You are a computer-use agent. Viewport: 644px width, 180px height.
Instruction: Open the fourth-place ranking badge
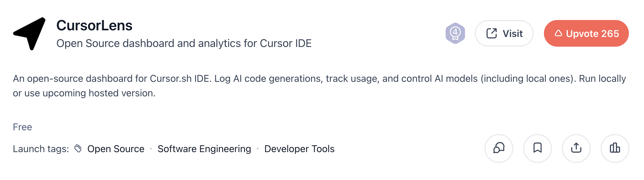tap(455, 33)
